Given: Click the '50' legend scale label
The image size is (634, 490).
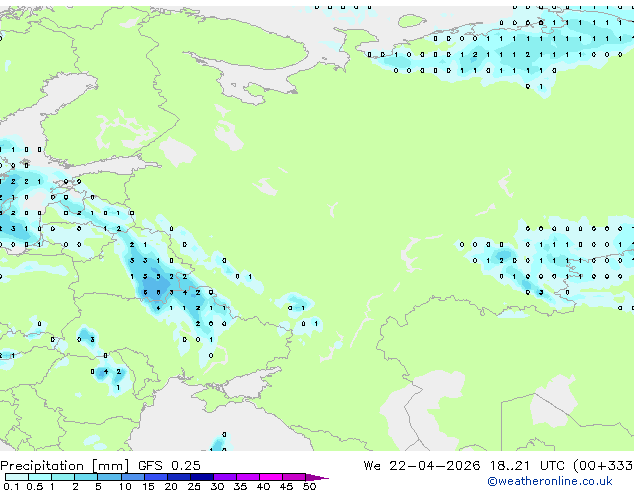Looking at the screenshot, I should tap(309, 486).
